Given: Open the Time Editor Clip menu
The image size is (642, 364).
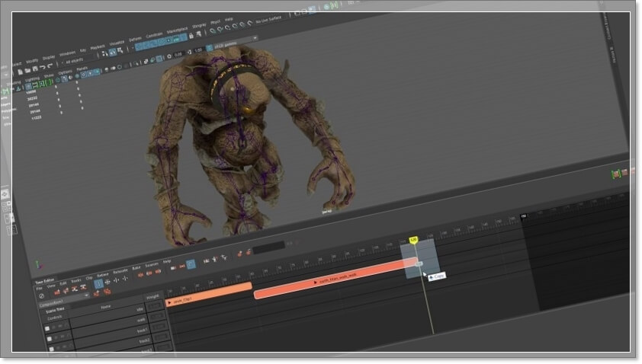Looking at the screenshot, I should click(89, 278).
